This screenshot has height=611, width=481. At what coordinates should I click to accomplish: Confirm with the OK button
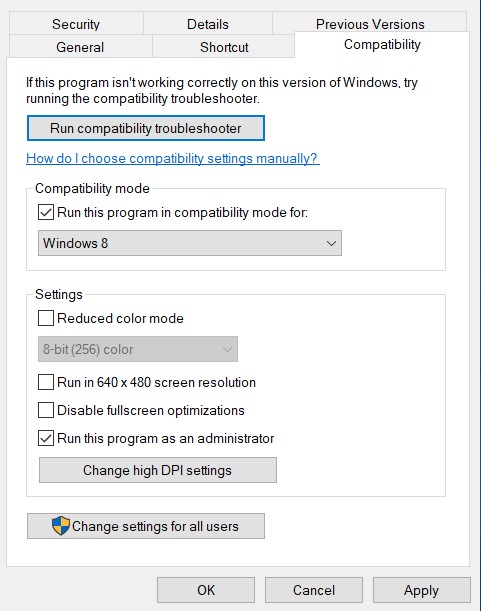pyautogui.click(x=206, y=590)
